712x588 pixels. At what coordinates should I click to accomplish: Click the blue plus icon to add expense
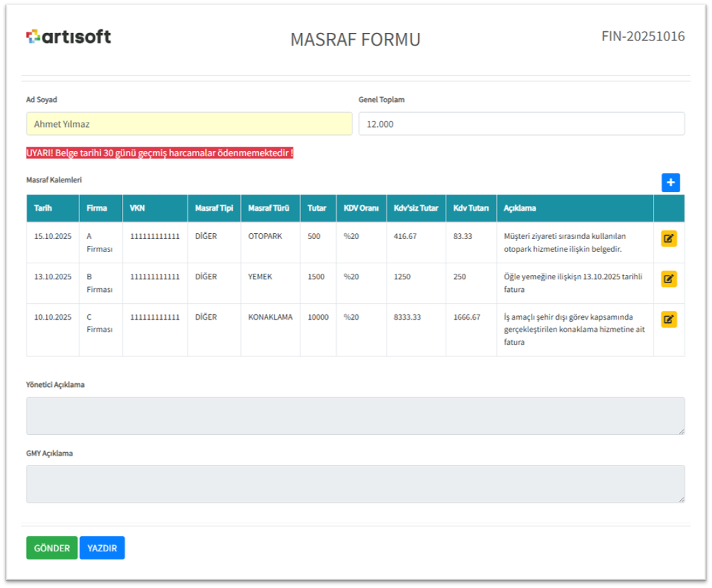click(x=670, y=182)
